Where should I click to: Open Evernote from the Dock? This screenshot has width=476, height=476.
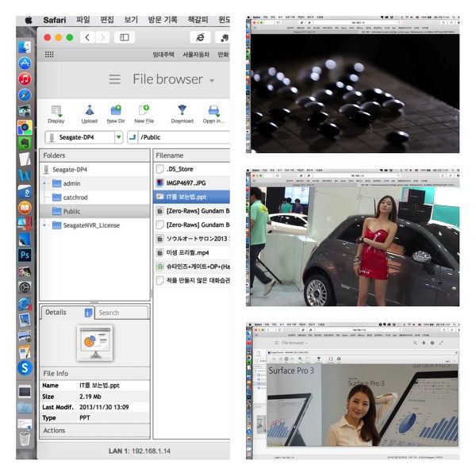(25, 143)
